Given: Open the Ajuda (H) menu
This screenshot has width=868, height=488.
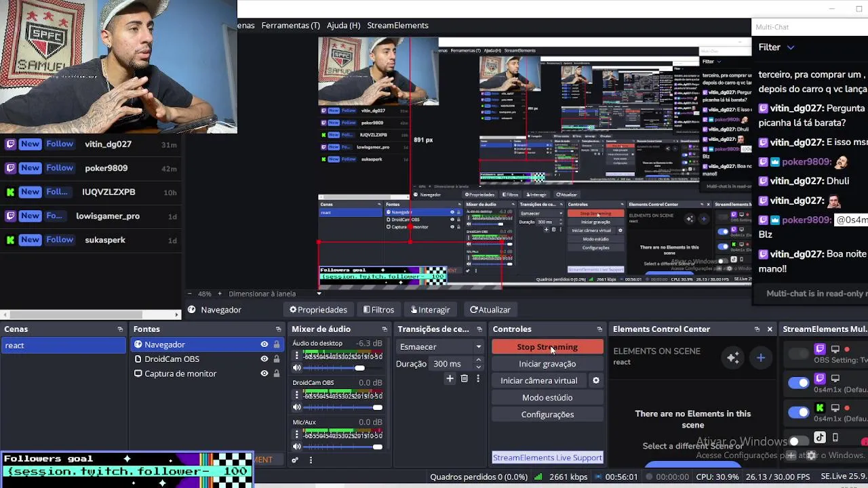Looking at the screenshot, I should (343, 25).
